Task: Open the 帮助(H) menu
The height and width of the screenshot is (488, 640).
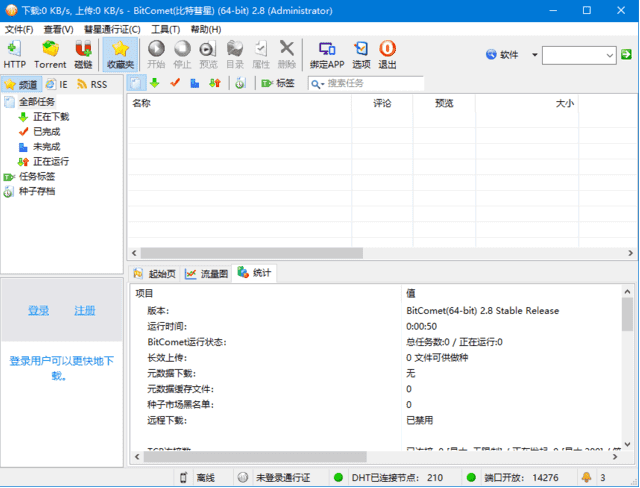Action: click(x=206, y=29)
